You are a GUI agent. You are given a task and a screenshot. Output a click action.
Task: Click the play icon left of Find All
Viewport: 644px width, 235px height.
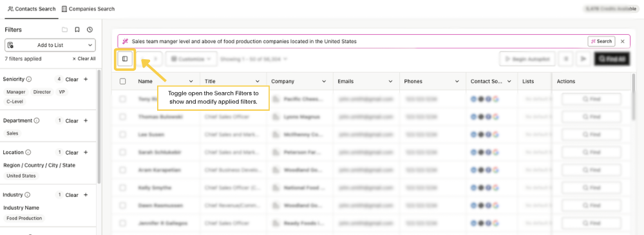(583, 59)
